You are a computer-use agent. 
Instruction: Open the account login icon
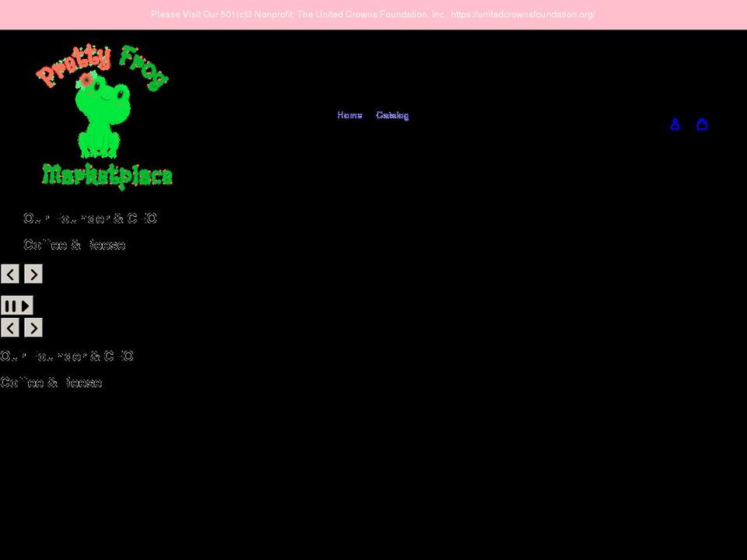pos(675,124)
